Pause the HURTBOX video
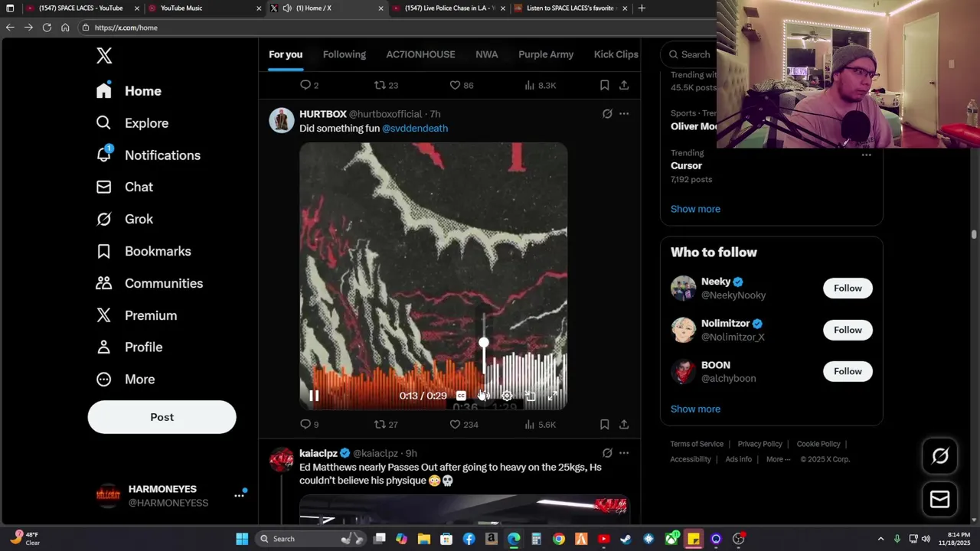The image size is (980, 551). coord(314,396)
